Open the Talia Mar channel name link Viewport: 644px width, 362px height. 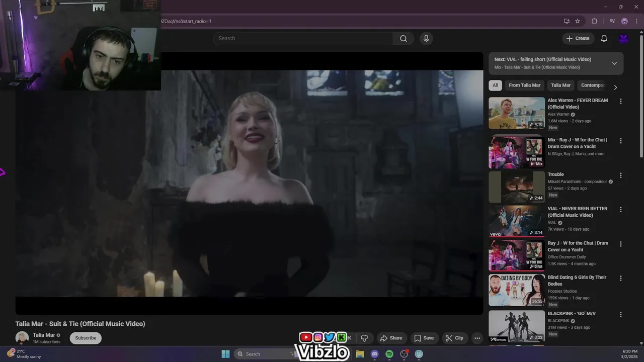pyautogui.click(x=44, y=335)
